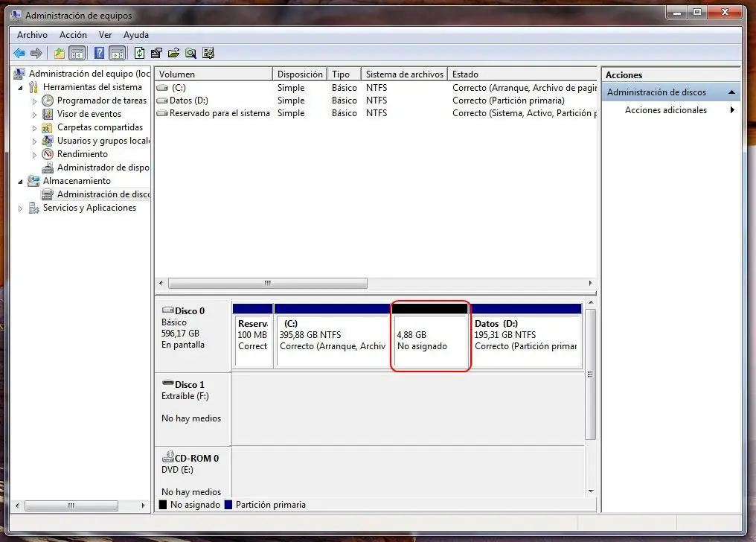The width and height of the screenshot is (756, 542).
Task: Click the rightmost settings-list toolbar icon
Action: pyautogui.click(x=208, y=53)
